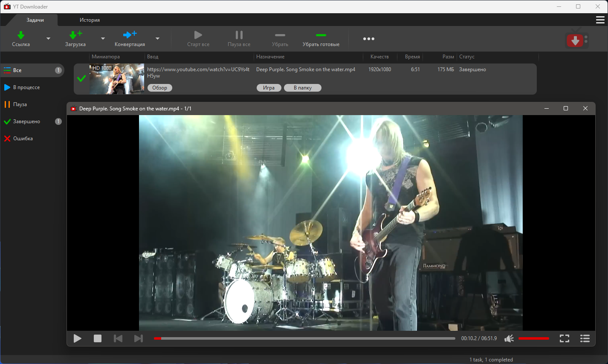Go to previous track in player
The height and width of the screenshot is (364, 608).
(x=118, y=338)
